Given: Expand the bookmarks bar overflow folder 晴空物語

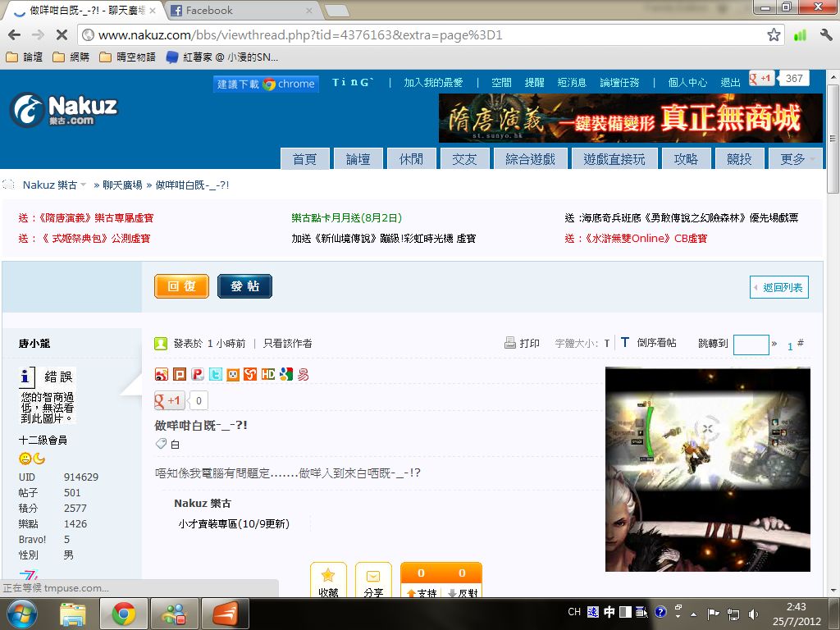Looking at the screenshot, I should (x=127, y=57).
